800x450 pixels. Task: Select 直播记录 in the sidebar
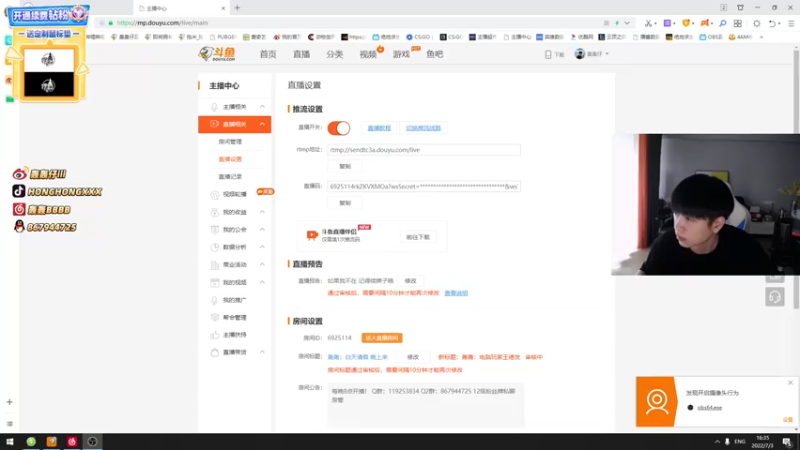(x=230, y=177)
